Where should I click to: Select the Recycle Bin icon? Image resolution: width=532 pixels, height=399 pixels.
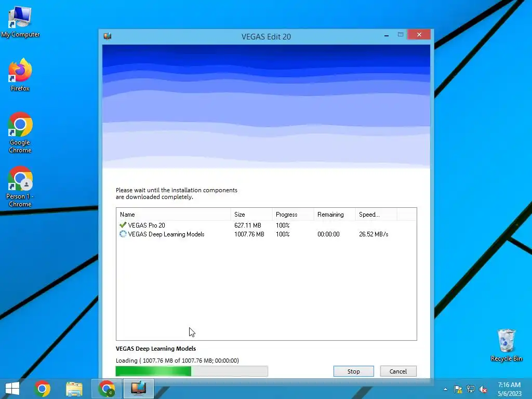click(506, 345)
